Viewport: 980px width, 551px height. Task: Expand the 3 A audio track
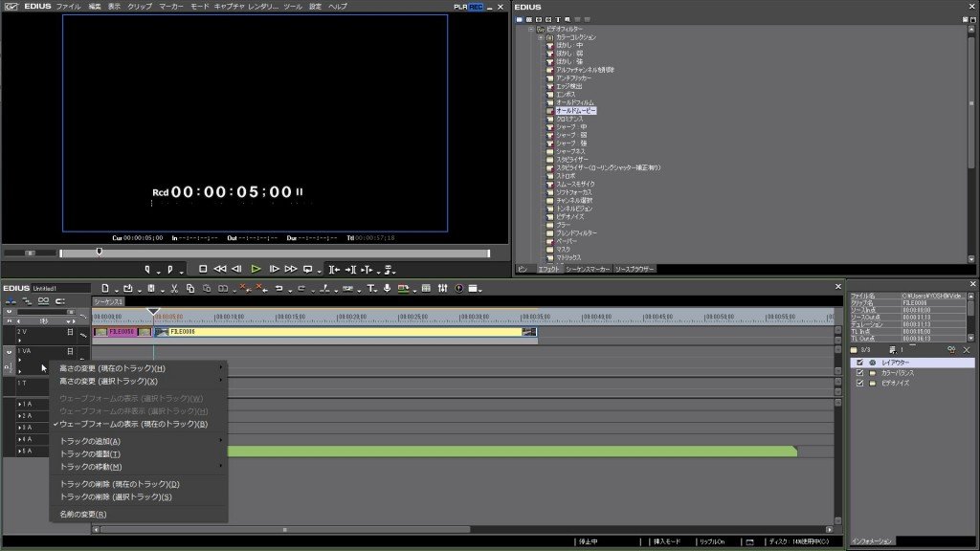coord(19,428)
